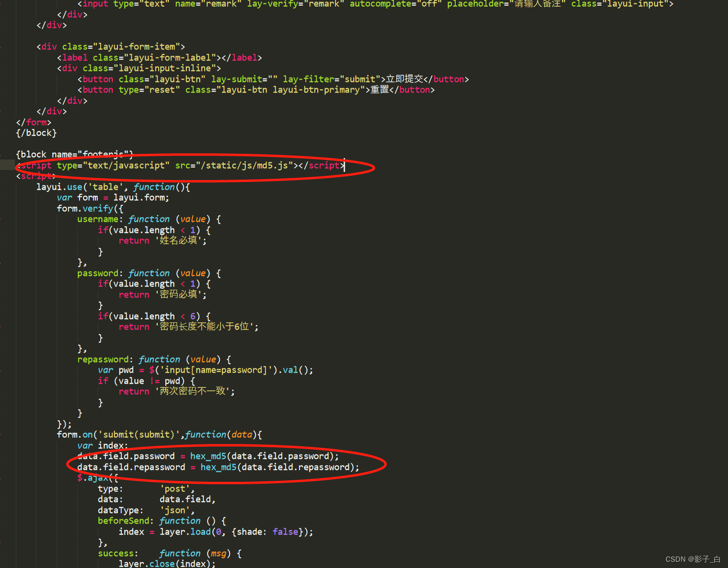
Task: Click the data: data.field line
Action: [x=157, y=499]
